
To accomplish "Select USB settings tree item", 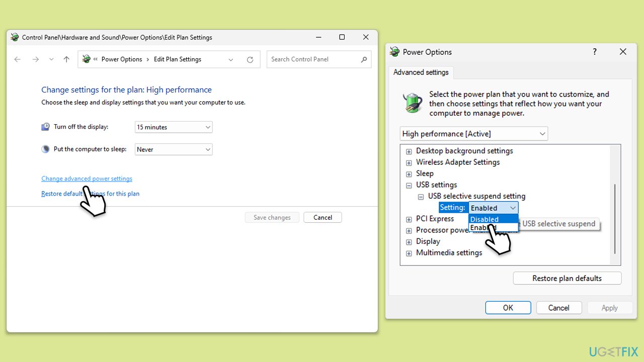I will [437, 185].
